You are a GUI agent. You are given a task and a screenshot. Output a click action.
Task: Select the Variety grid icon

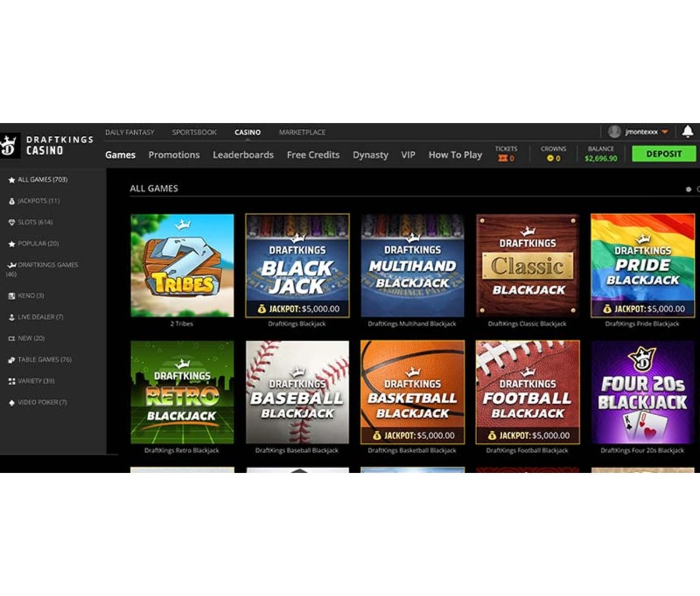click(12, 381)
